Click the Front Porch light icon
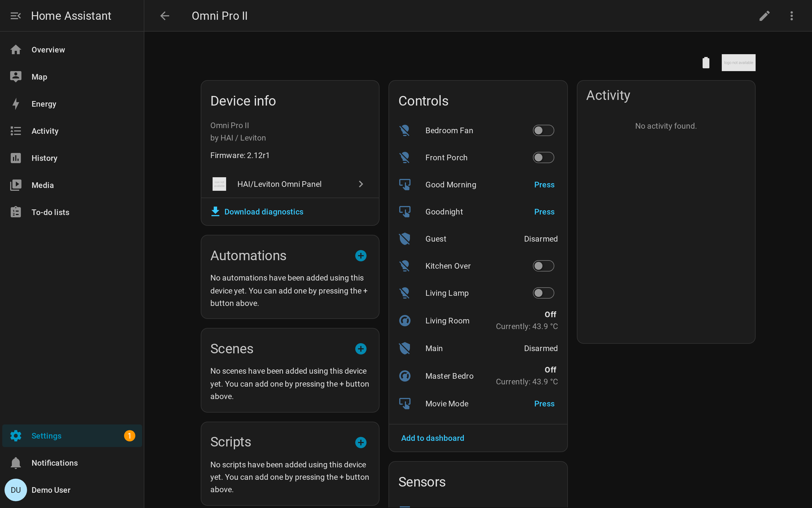 tap(405, 157)
